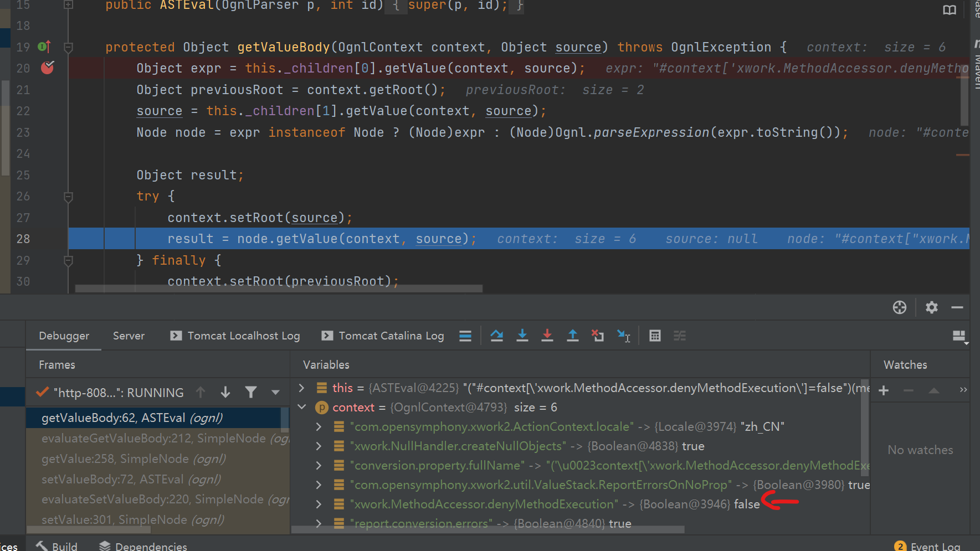Expand the ActionContext.locale entry
980x551 pixels.
[319, 426]
